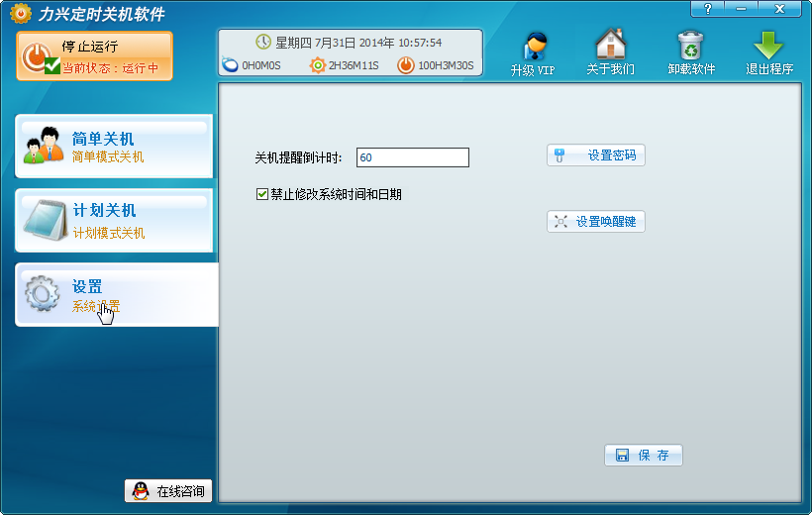Click the date text 星期四 7月31日 2014年
This screenshot has height=515, width=812.
tap(335, 43)
